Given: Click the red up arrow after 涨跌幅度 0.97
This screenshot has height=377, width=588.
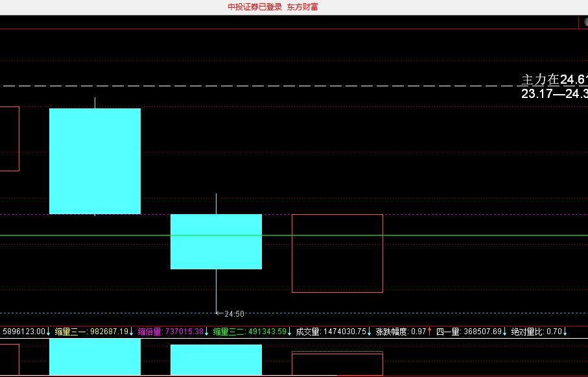Looking at the screenshot, I should (x=429, y=332).
